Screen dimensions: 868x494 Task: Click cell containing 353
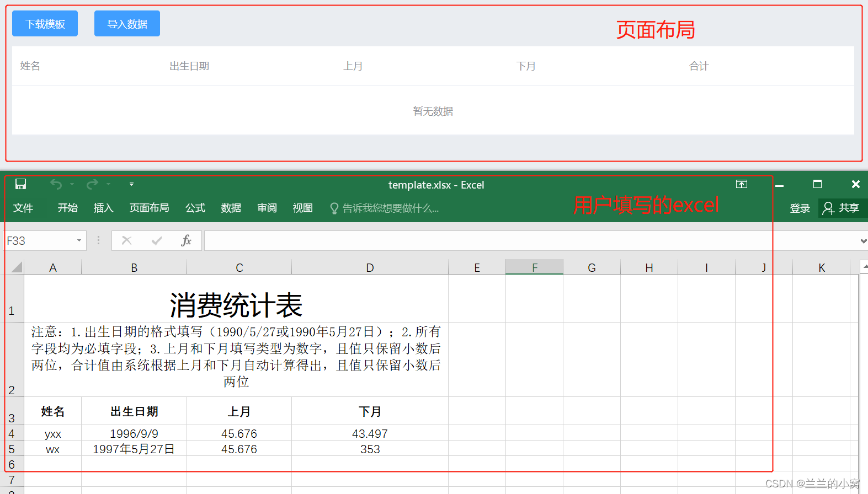click(x=370, y=449)
